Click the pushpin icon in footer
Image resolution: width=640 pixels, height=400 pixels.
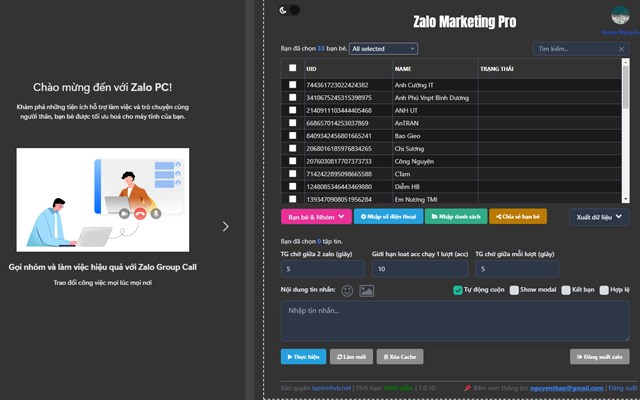pyautogui.click(x=467, y=388)
